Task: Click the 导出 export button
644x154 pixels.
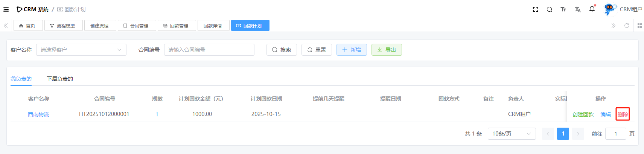Action: (x=386, y=50)
